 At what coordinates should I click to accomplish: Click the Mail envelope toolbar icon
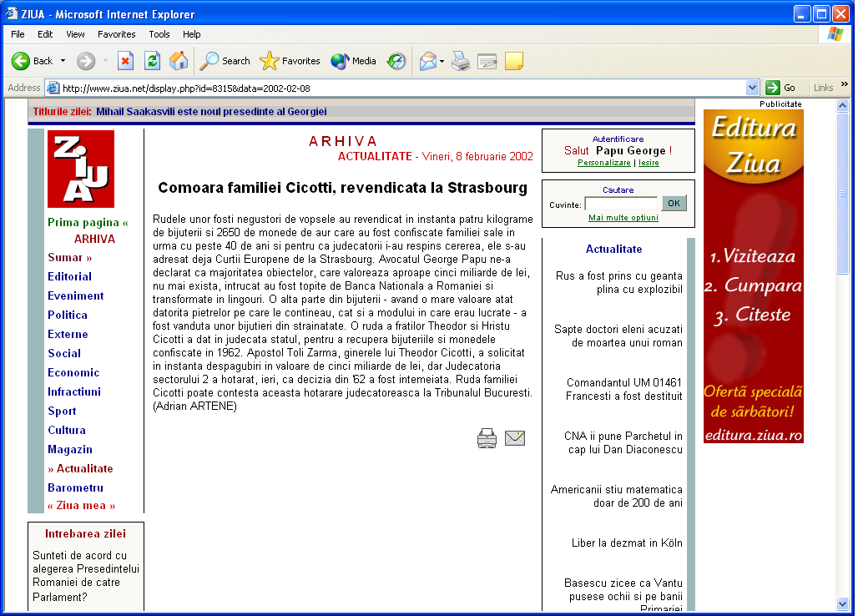click(428, 61)
